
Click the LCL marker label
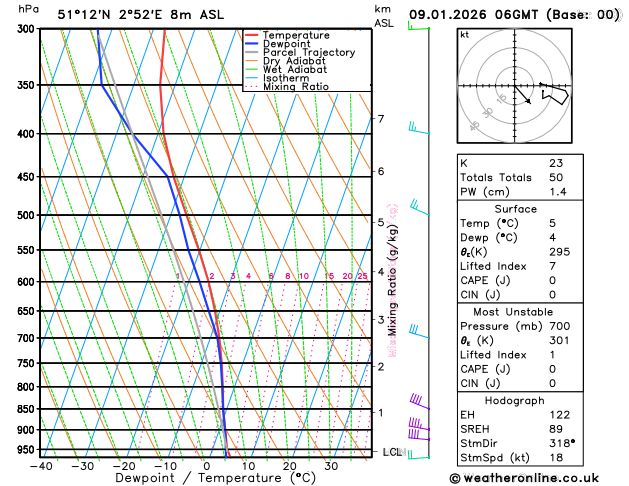pyautogui.click(x=392, y=452)
